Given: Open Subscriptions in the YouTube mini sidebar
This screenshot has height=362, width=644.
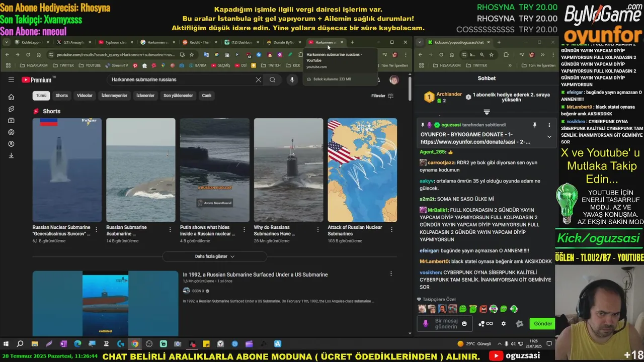Looking at the screenshot, I should tap(11, 121).
